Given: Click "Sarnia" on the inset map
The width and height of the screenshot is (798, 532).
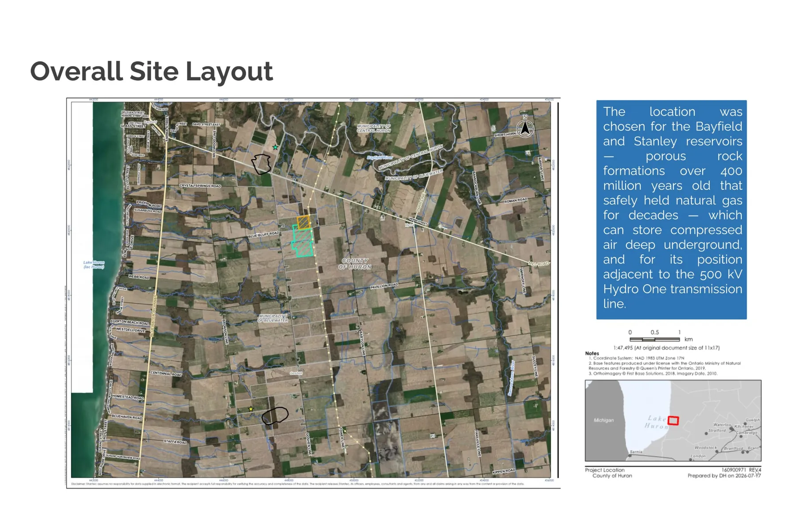Looking at the screenshot, I should click(636, 452).
